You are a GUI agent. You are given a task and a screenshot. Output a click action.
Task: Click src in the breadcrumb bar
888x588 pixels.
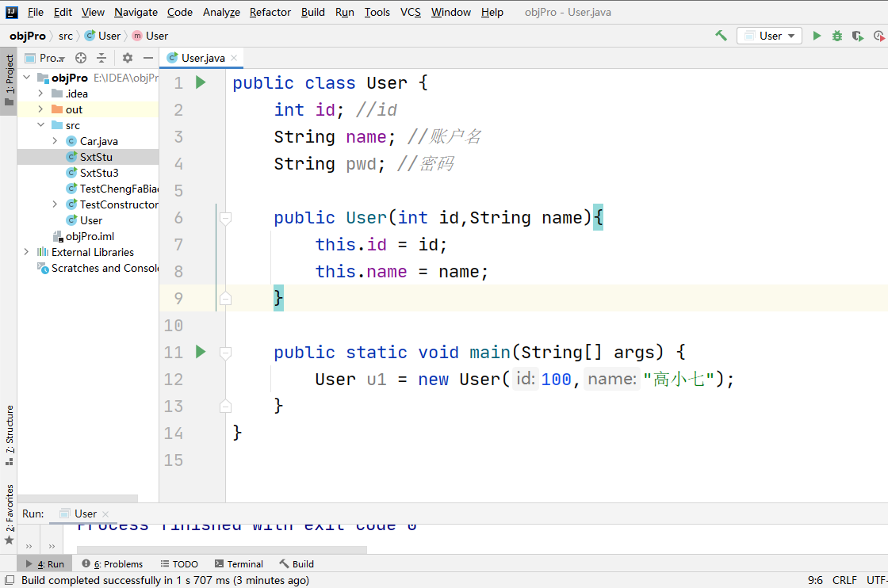[66, 36]
